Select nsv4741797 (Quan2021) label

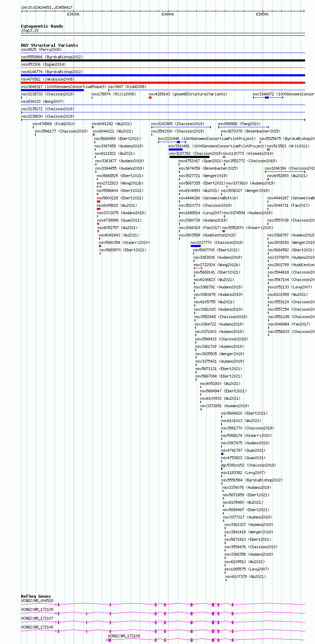(243, 450)
